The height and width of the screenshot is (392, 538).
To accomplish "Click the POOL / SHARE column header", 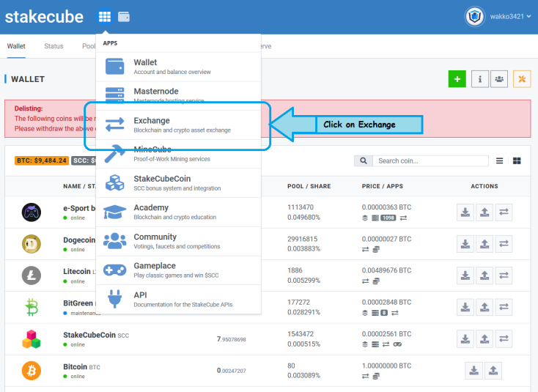I will (x=309, y=186).
